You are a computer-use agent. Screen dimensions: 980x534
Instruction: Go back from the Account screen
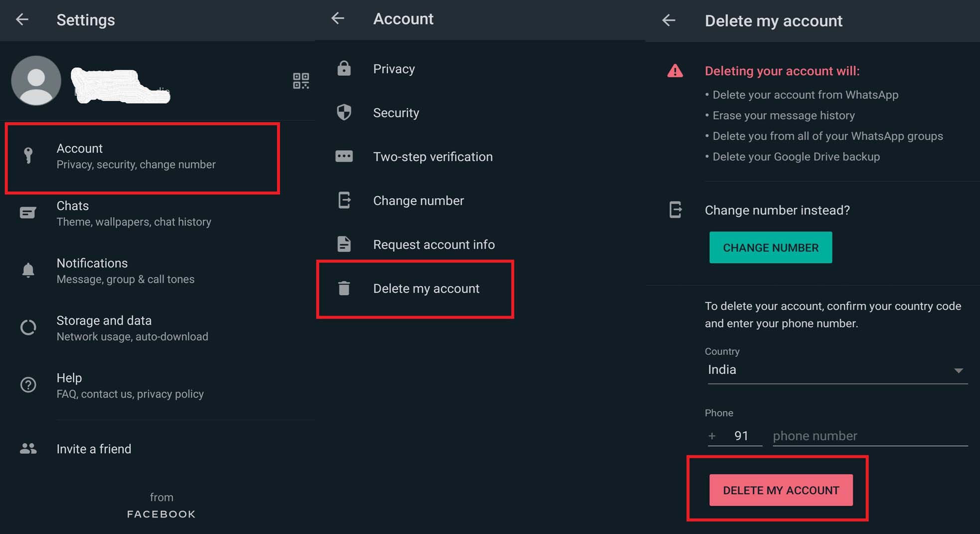pyautogui.click(x=338, y=18)
